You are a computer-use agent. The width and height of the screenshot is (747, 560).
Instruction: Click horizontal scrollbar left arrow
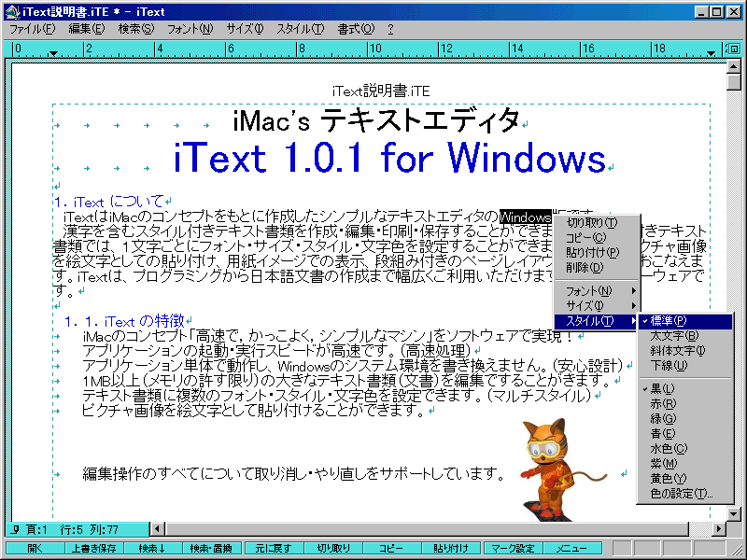[158, 528]
